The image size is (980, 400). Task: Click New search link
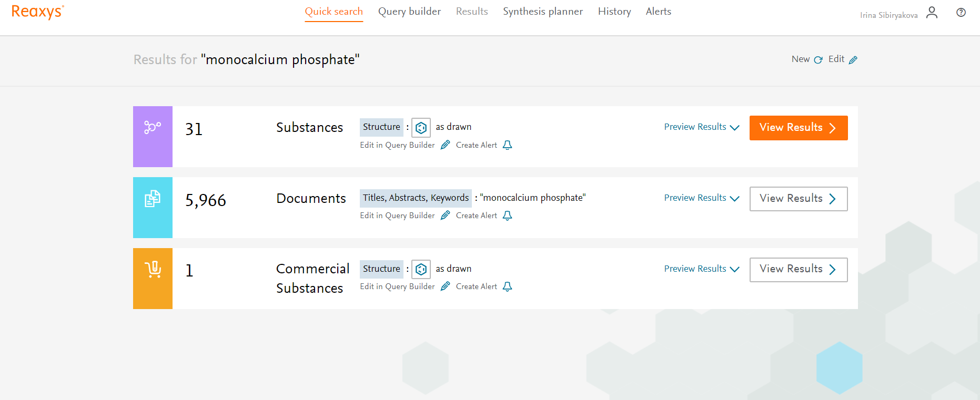coord(801,59)
